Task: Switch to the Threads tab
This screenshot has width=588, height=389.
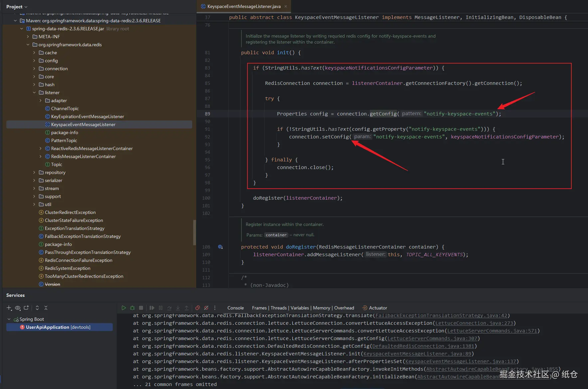Action: 279,308
